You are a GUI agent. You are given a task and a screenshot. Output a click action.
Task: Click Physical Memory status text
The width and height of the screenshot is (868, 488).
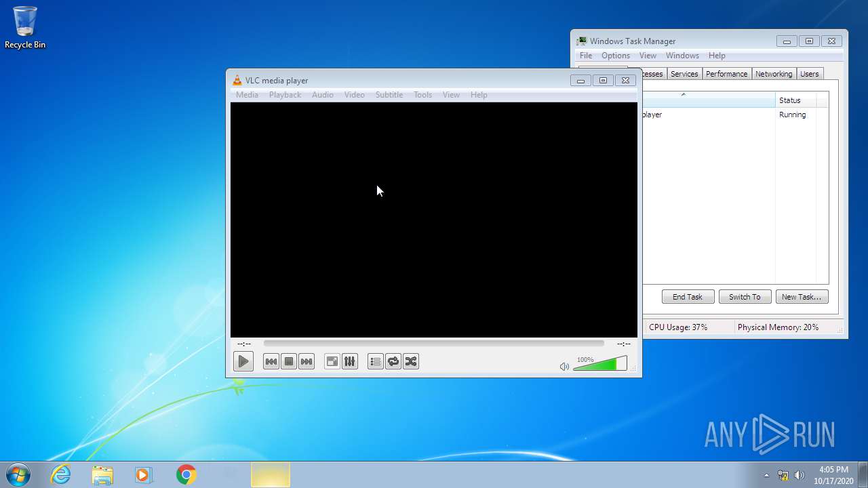click(778, 327)
